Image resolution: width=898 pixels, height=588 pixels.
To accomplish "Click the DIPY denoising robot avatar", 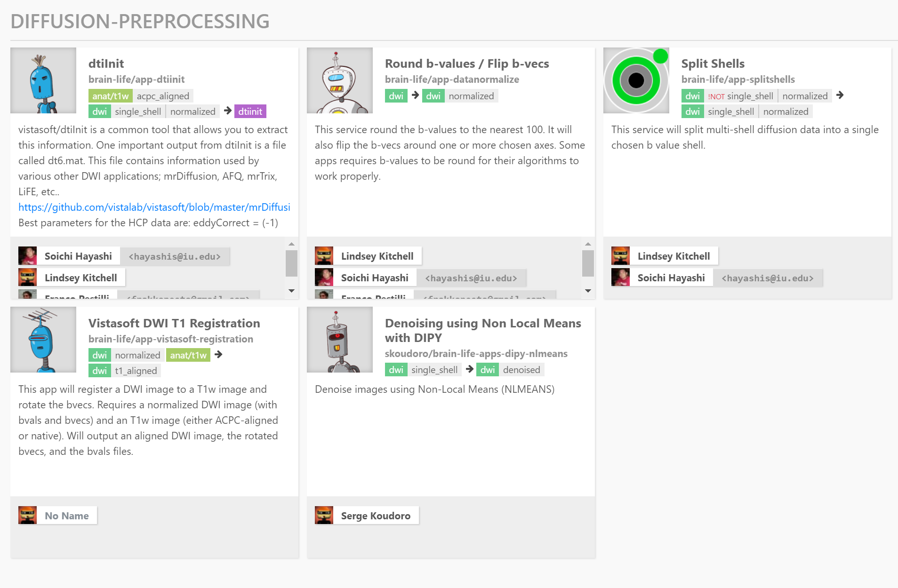I will (340, 340).
